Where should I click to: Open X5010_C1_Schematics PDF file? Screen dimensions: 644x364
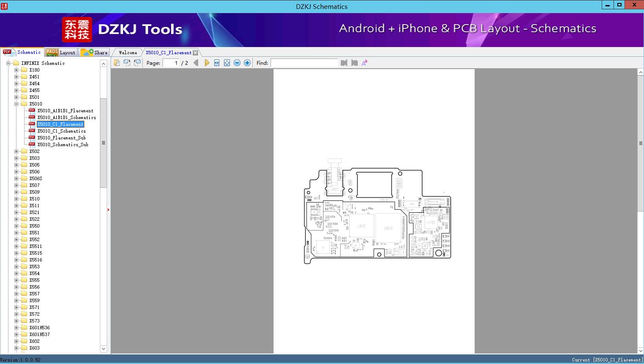click(x=61, y=131)
